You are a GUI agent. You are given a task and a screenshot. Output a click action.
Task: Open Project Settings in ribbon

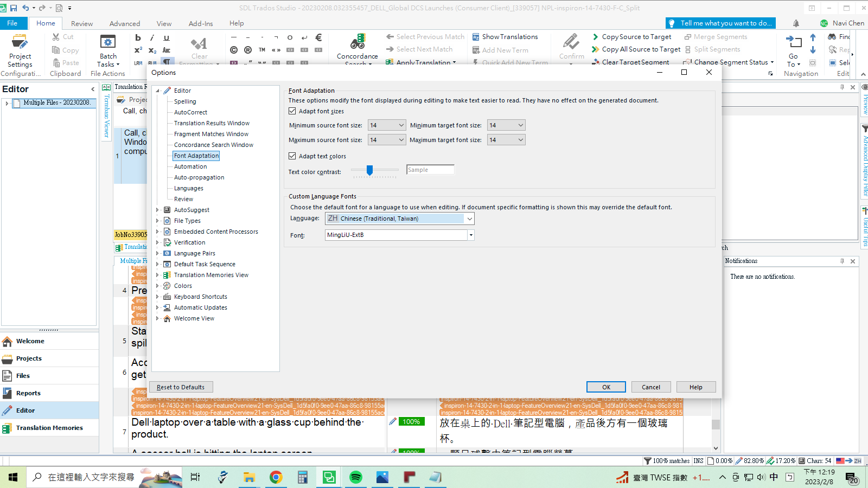pos(20,50)
